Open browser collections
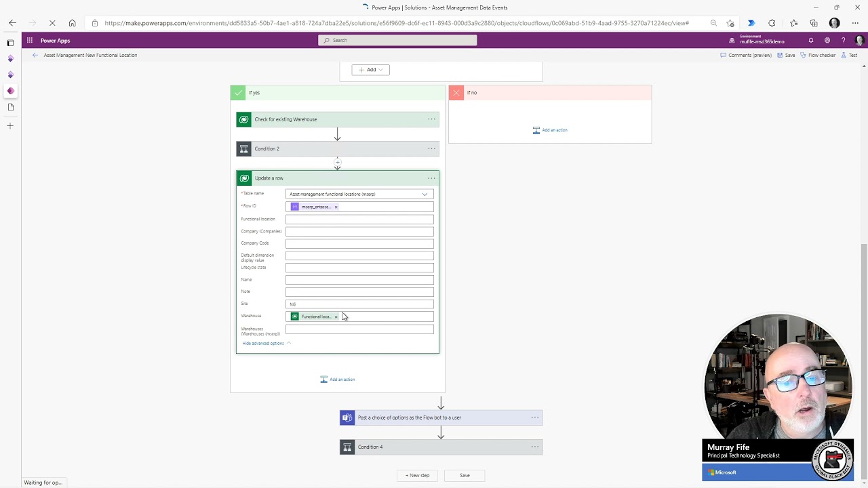 (x=814, y=23)
